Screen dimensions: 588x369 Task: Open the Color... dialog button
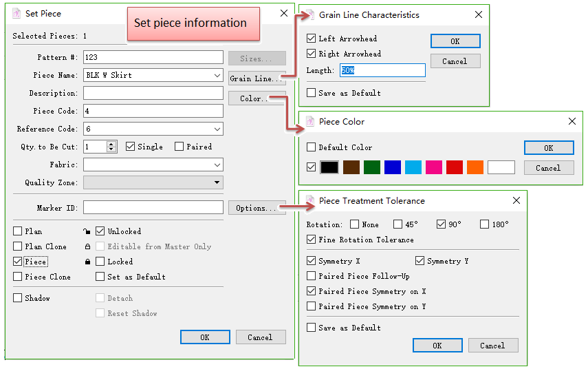257,98
